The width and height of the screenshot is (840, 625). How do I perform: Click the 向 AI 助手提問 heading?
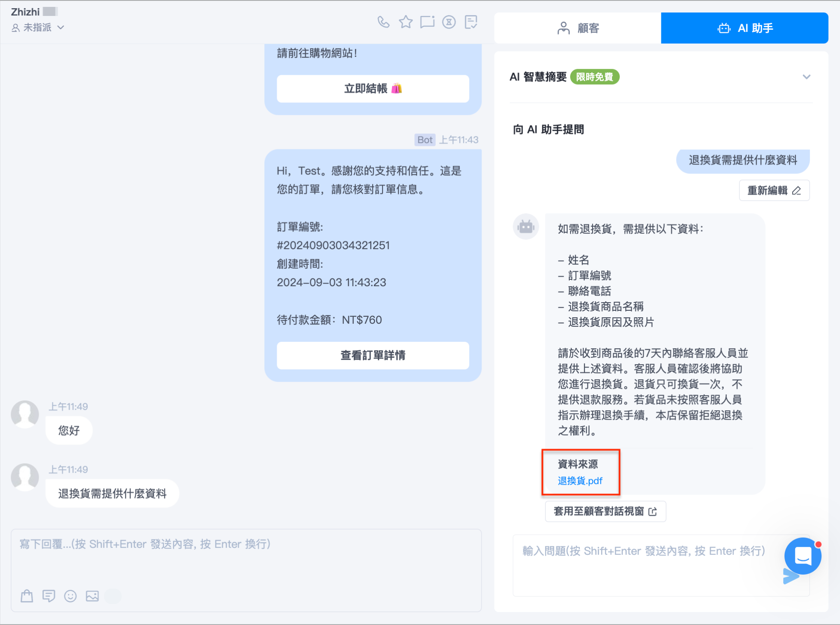click(x=548, y=130)
